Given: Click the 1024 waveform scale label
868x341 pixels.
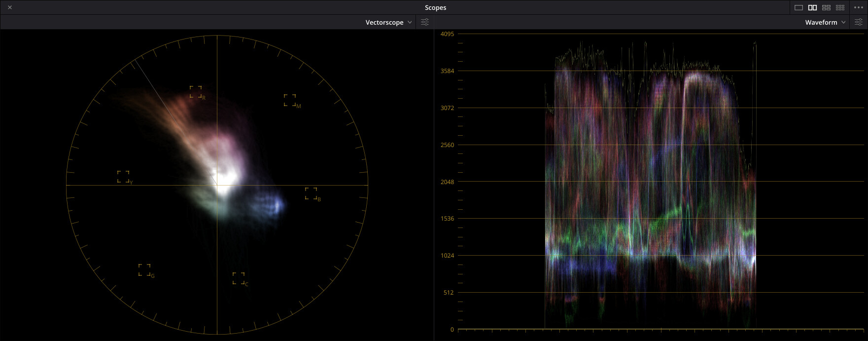Looking at the screenshot, I should point(447,256).
